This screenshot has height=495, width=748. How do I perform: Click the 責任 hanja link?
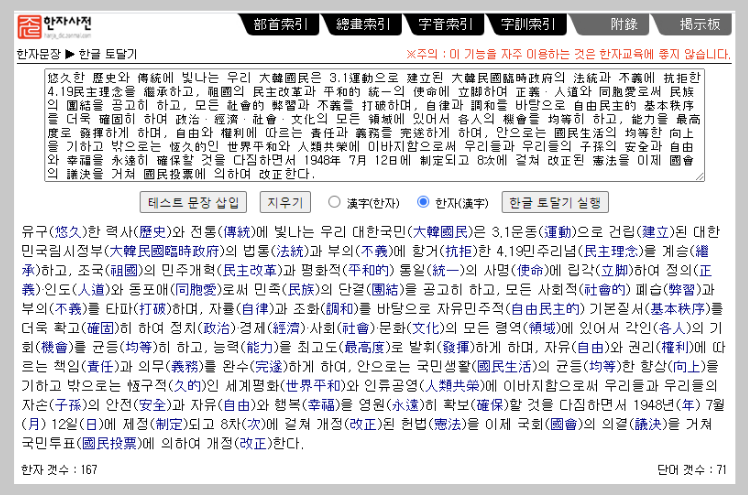100,366
